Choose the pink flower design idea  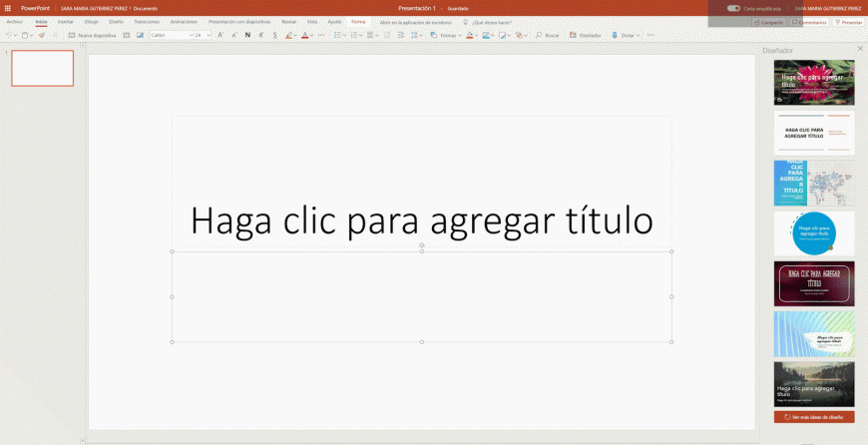point(814,83)
